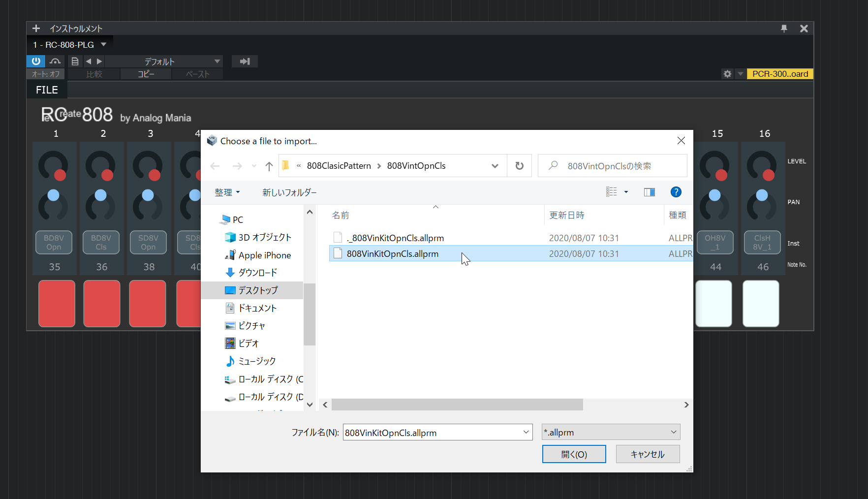The width and height of the screenshot is (868, 499).
Task: Trigger the red pad for note 35
Action: click(x=57, y=303)
